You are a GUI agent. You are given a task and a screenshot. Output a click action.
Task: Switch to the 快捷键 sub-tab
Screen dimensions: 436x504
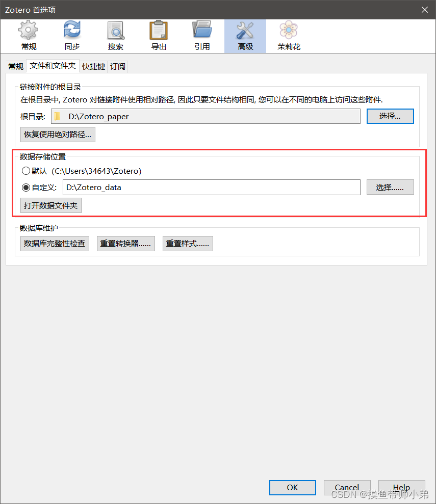coord(93,67)
